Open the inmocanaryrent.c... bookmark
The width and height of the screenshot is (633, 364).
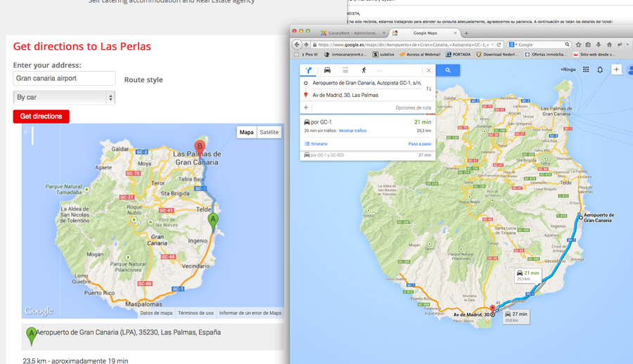(345, 54)
